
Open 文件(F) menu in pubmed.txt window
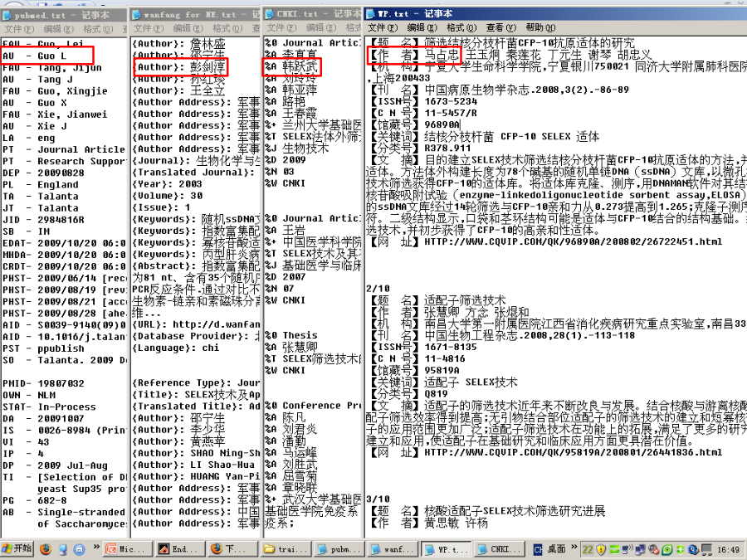19,28
